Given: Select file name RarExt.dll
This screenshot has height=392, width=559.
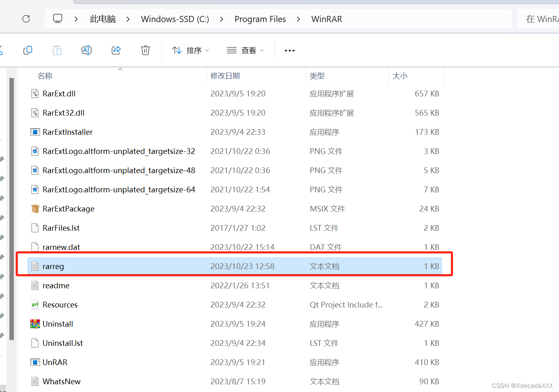Looking at the screenshot, I should pyautogui.click(x=59, y=94).
